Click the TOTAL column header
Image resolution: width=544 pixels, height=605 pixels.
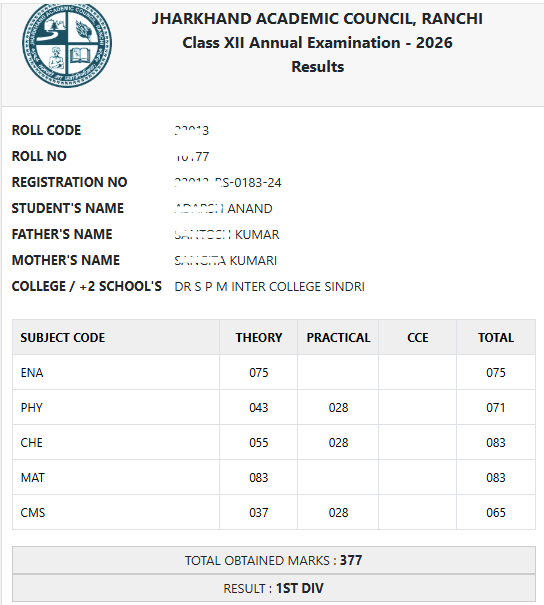tap(496, 337)
